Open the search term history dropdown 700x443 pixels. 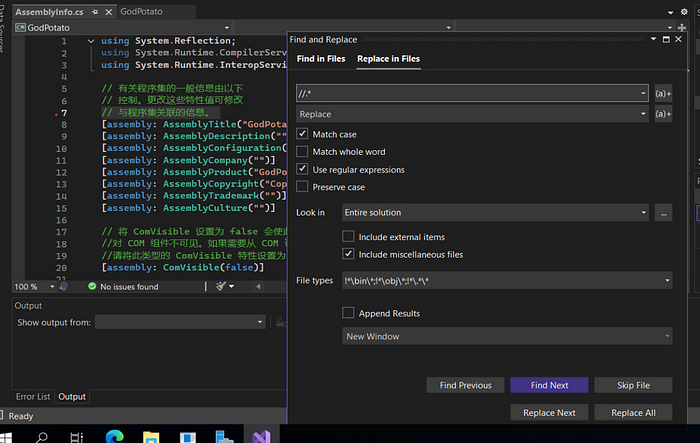pos(643,93)
